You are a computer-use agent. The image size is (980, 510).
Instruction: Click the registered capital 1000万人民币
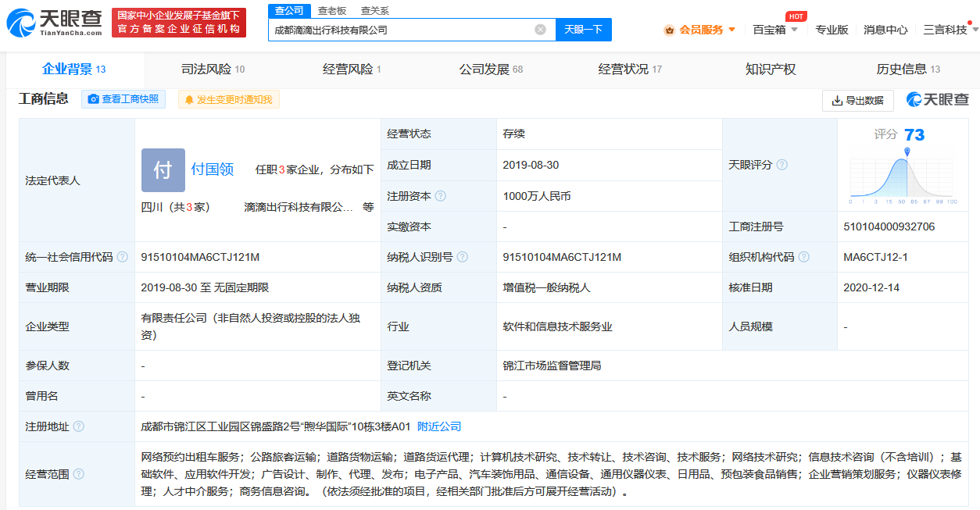pyautogui.click(x=537, y=196)
